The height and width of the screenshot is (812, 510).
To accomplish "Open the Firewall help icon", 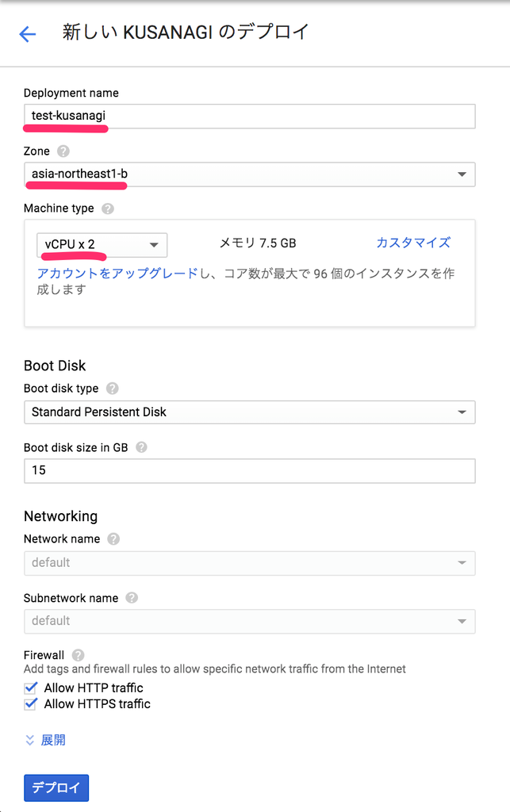I will click(x=79, y=655).
